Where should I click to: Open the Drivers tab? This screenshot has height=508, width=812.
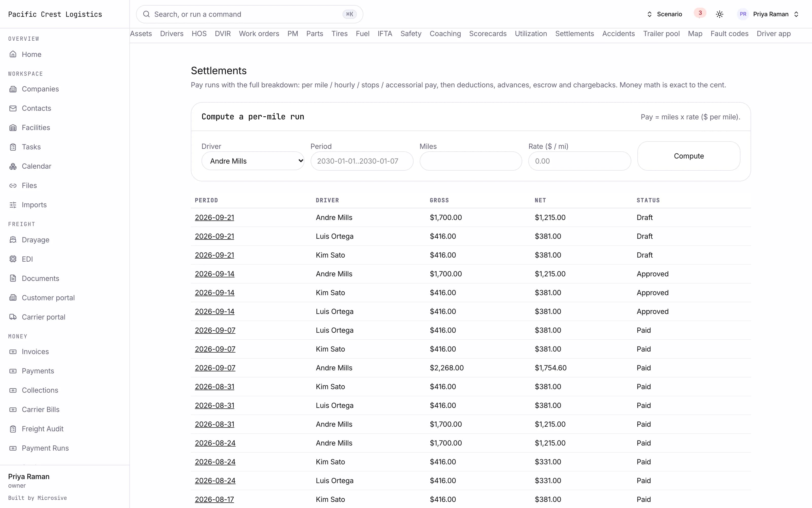172,34
